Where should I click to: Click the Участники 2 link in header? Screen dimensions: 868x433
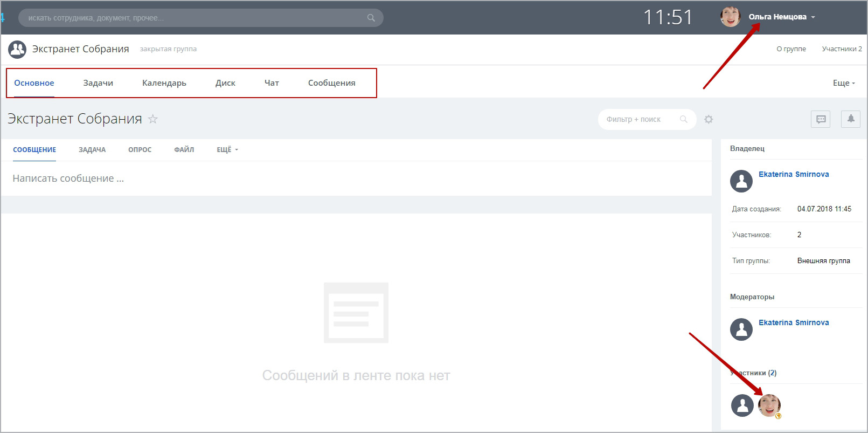point(841,49)
